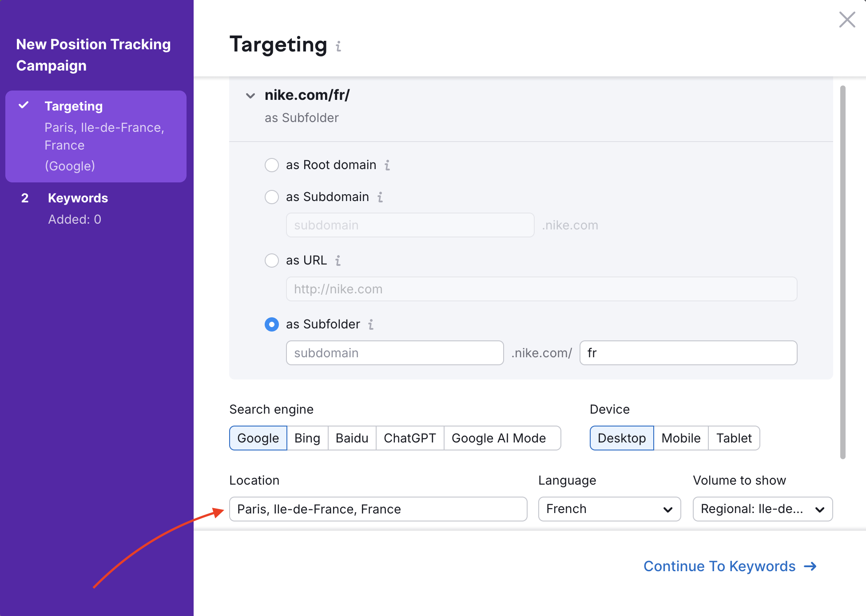Click the info icon next to as URL
This screenshot has height=616, width=866.
[x=338, y=261]
